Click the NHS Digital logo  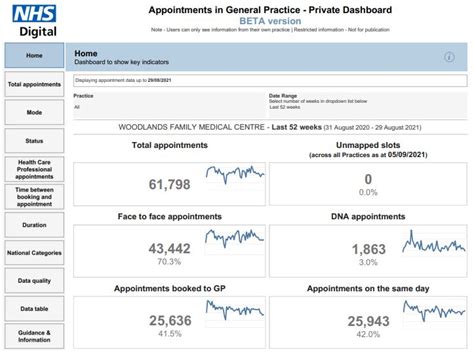(34, 21)
